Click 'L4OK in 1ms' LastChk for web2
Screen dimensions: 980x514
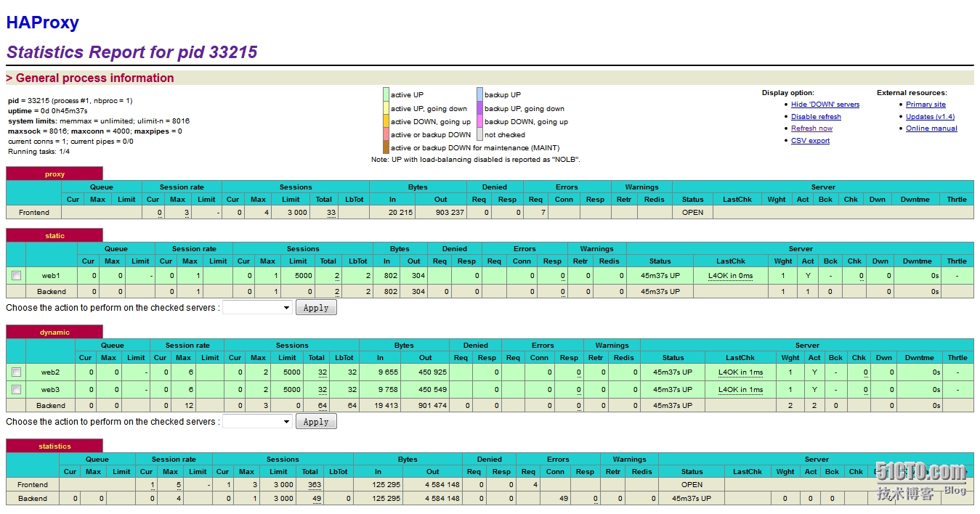[740, 372]
